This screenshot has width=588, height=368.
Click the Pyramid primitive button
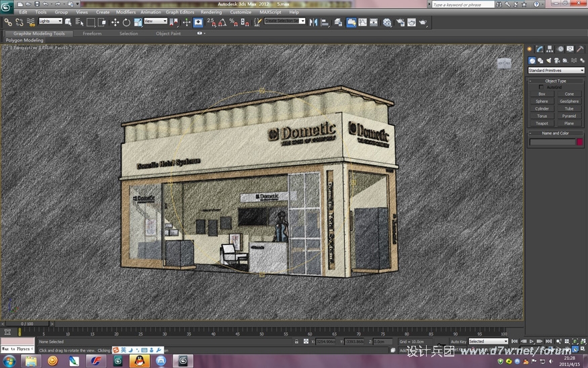click(x=569, y=116)
